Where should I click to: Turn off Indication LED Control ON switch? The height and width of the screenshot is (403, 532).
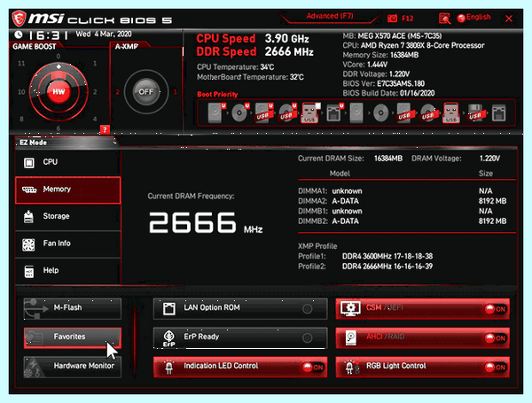coord(313,367)
